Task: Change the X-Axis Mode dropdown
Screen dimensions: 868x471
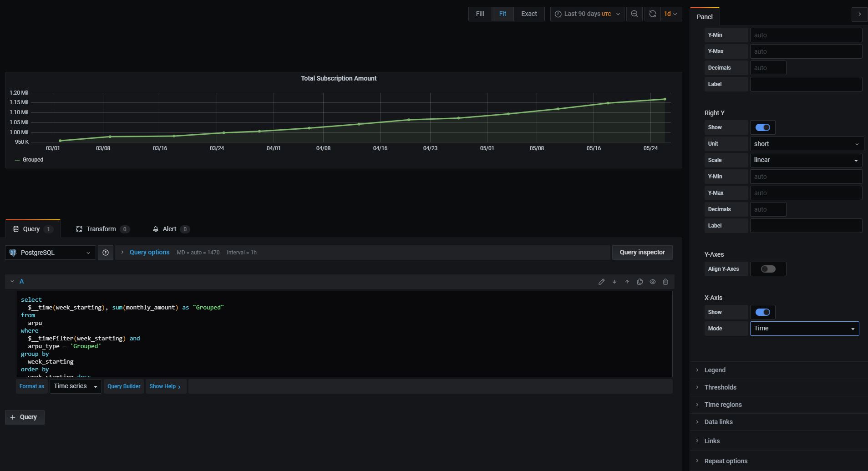Action: click(803, 328)
